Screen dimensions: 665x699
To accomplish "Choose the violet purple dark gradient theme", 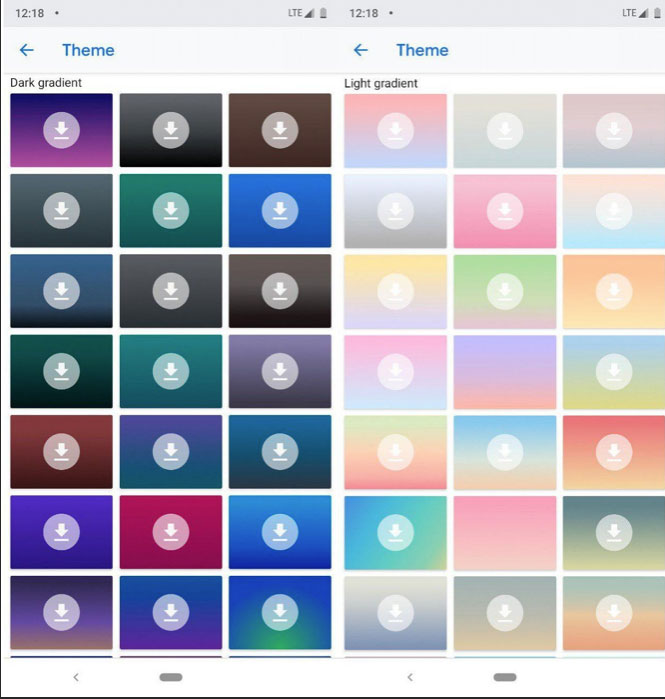I will click(x=61, y=532).
